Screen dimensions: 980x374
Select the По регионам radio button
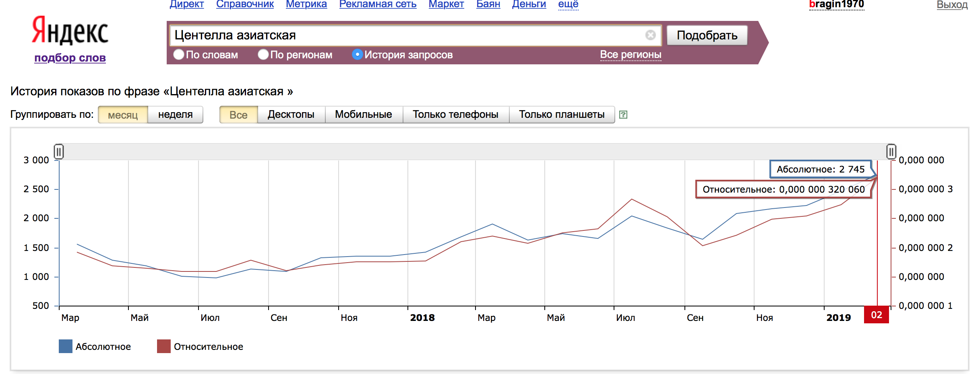tap(263, 54)
